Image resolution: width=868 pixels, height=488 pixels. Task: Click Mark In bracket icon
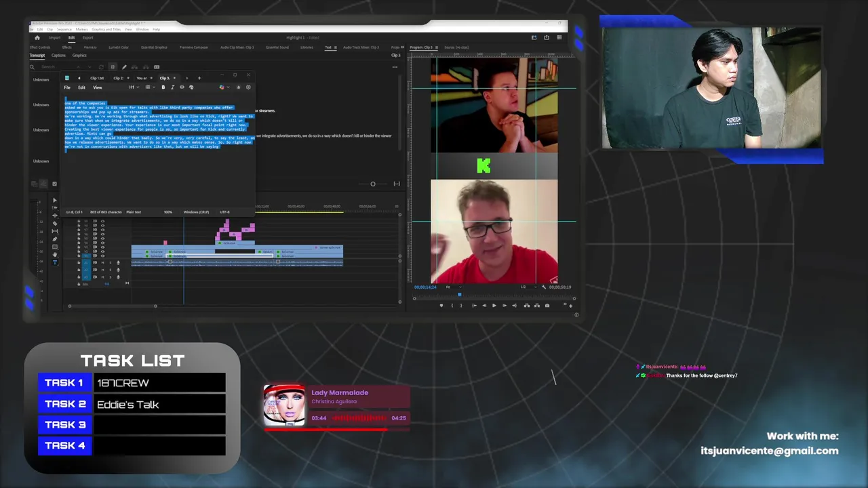(452, 306)
